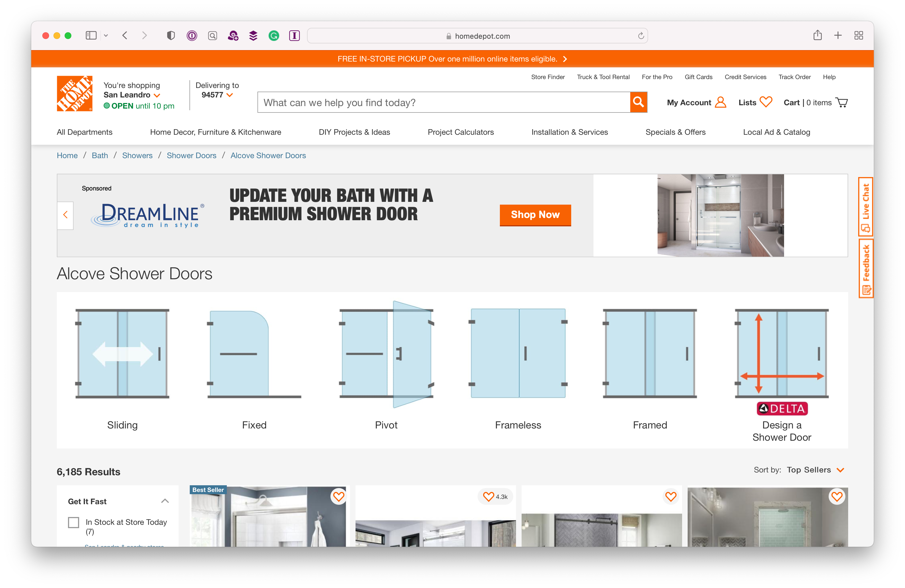The width and height of the screenshot is (905, 588).
Task: Favorite the third product via heart icon
Action: (671, 496)
